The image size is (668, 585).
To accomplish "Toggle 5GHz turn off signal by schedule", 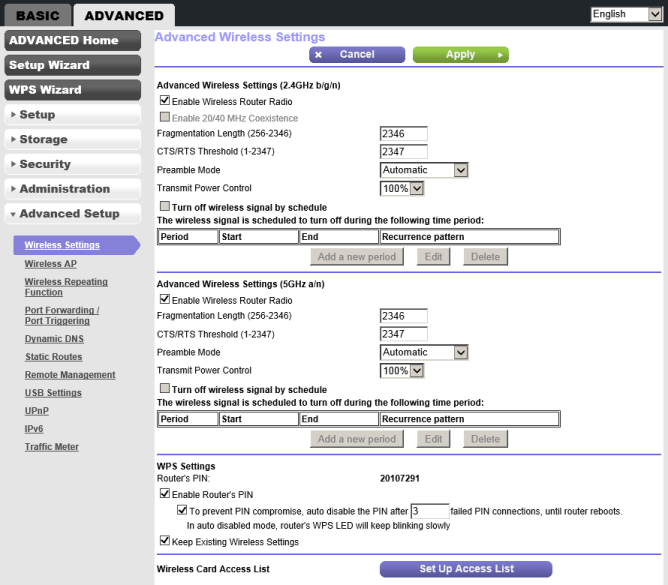I will tap(164, 388).
